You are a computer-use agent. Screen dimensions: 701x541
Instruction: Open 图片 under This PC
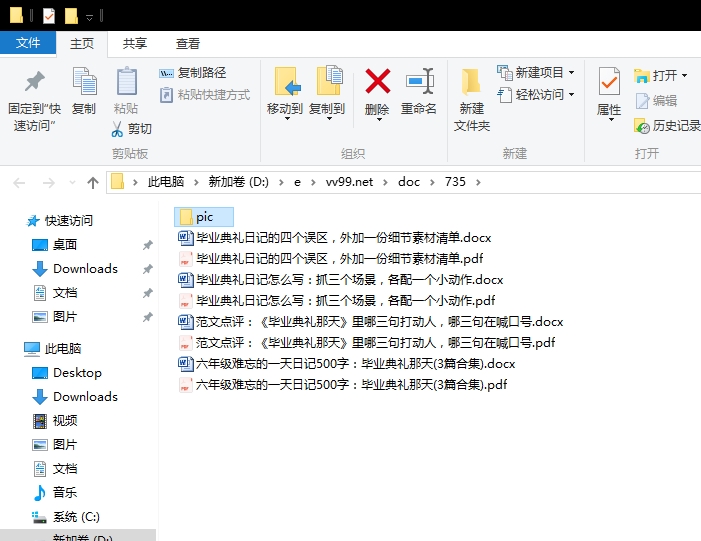[55, 445]
